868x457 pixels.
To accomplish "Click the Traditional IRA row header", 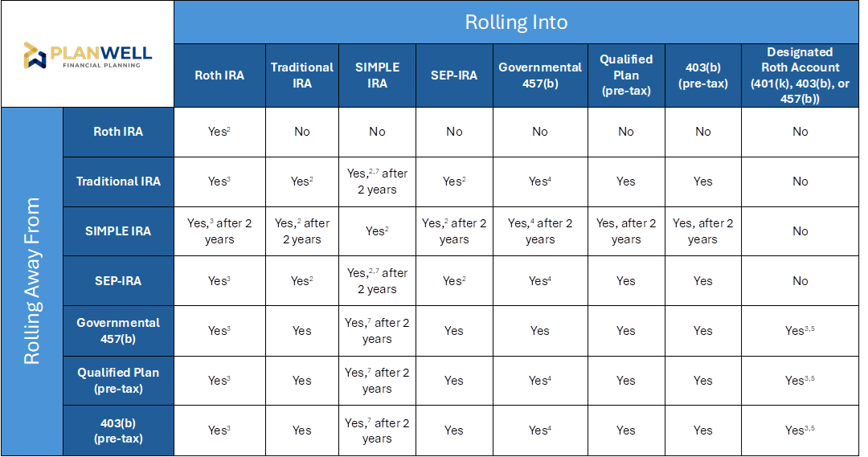I will [x=118, y=182].
